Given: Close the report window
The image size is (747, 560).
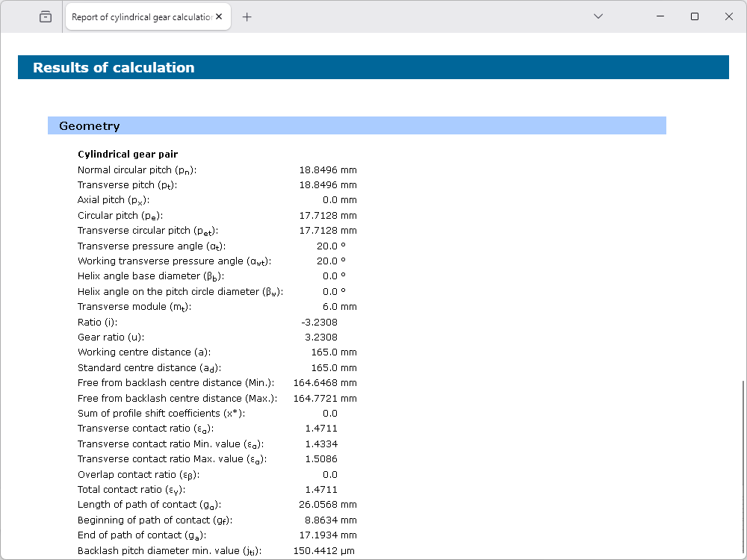Looking at the screenshot, I should [x=729, y=16].
